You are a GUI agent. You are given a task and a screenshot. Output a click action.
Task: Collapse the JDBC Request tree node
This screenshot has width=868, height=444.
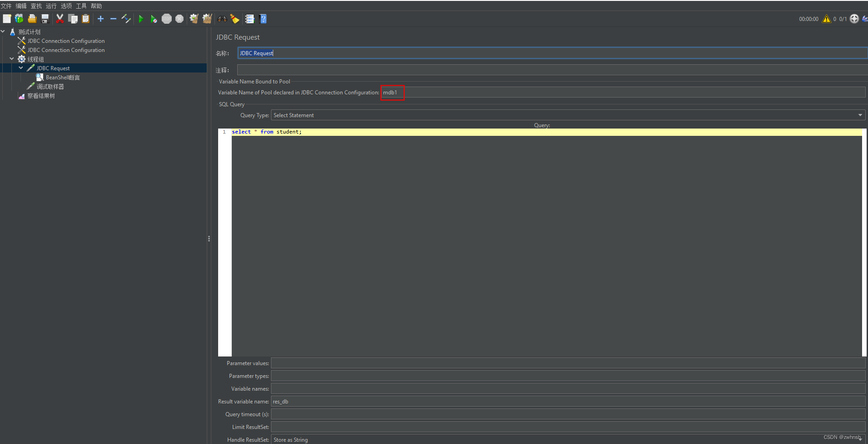(21, 68)
